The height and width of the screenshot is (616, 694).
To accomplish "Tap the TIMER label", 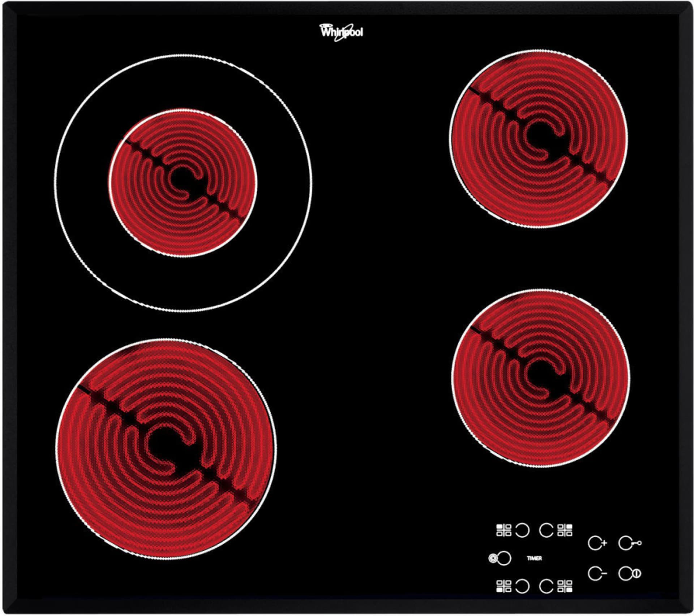I will [x=534, y=558].
